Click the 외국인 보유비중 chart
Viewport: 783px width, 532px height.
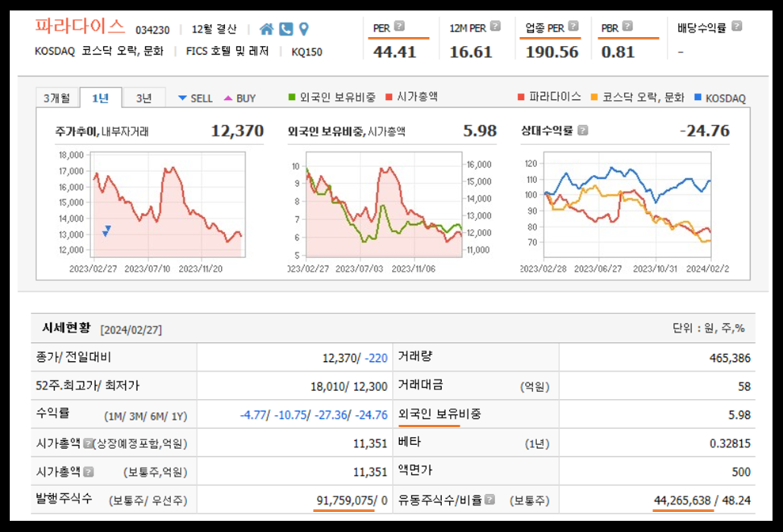tap(384, 205)
